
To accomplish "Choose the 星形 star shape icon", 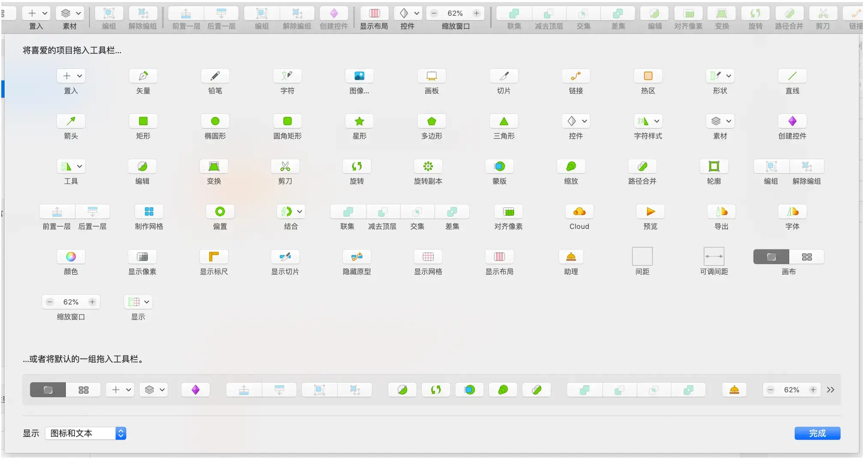I will 359,121.
